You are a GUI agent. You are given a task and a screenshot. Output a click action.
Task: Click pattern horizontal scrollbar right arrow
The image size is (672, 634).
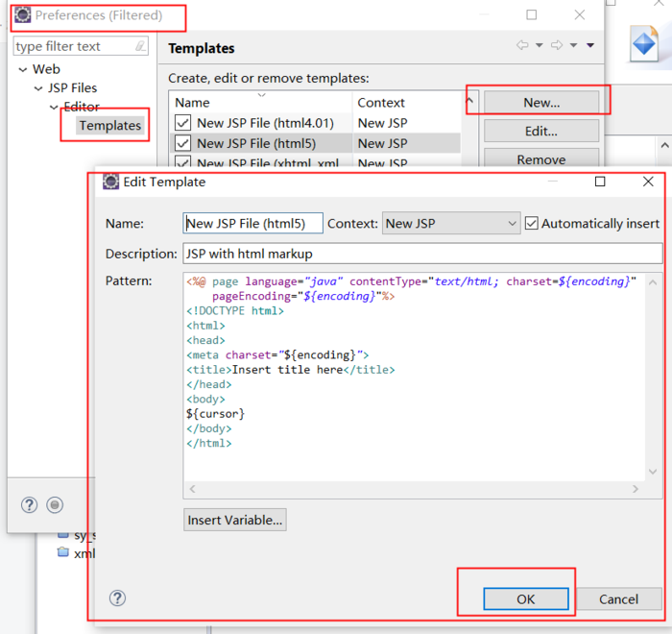point(636,489)
